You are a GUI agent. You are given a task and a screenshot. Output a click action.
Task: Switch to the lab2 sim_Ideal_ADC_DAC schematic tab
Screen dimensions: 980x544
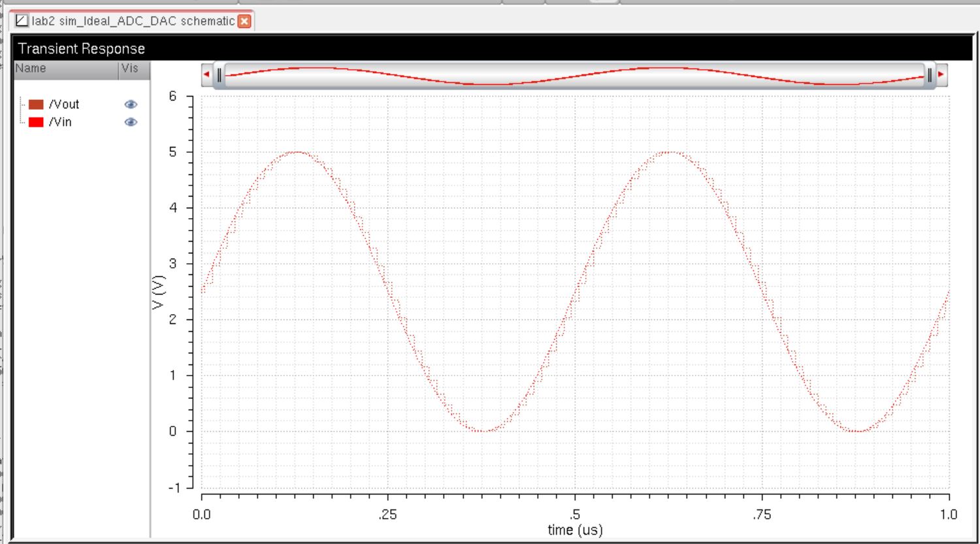coord(133,21)
